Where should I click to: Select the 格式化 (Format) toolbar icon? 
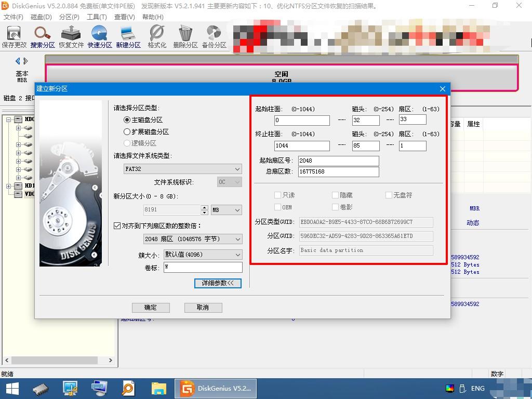click(156, 35)
